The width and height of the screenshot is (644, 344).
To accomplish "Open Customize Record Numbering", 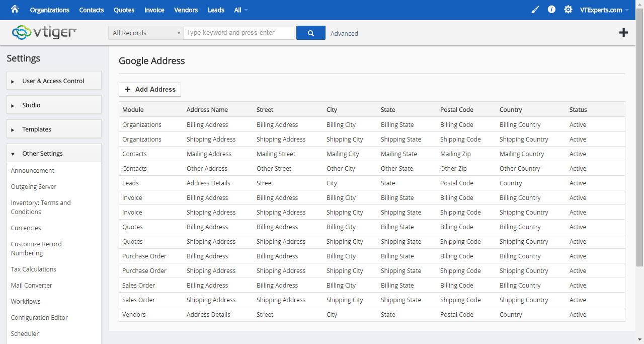I will [x=36, y=248].
